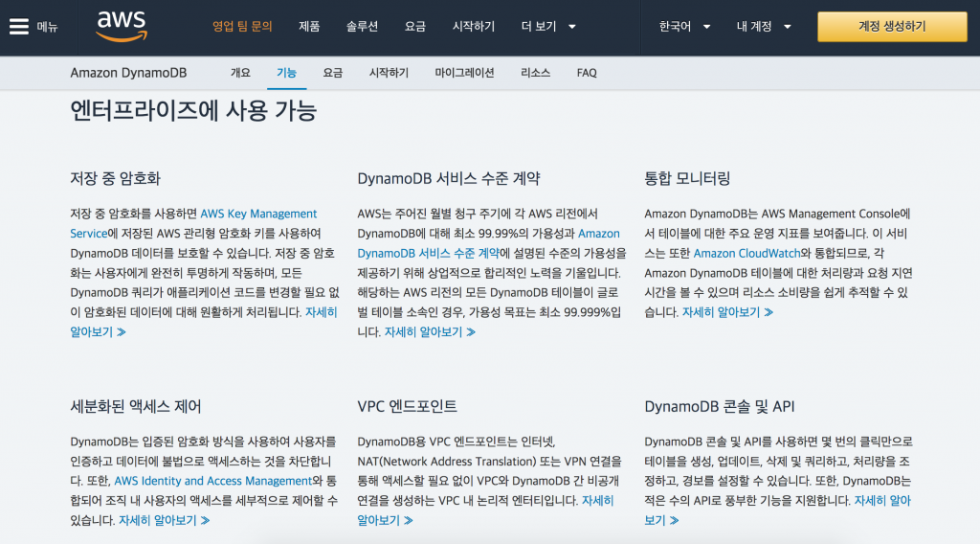Open the 리소스 tab
980x544 pixels.
[x=535, y=73]
